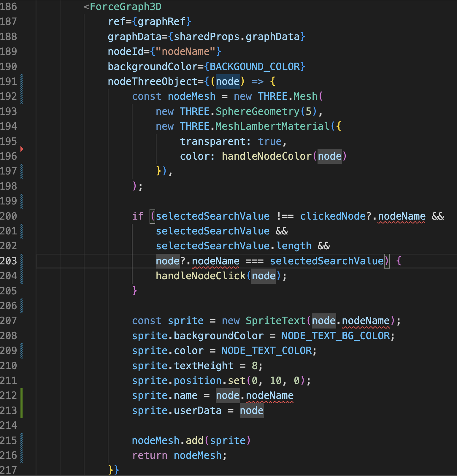Click underlined nodeName on line 212
The image size is (457, 476).
click(269, 395)
